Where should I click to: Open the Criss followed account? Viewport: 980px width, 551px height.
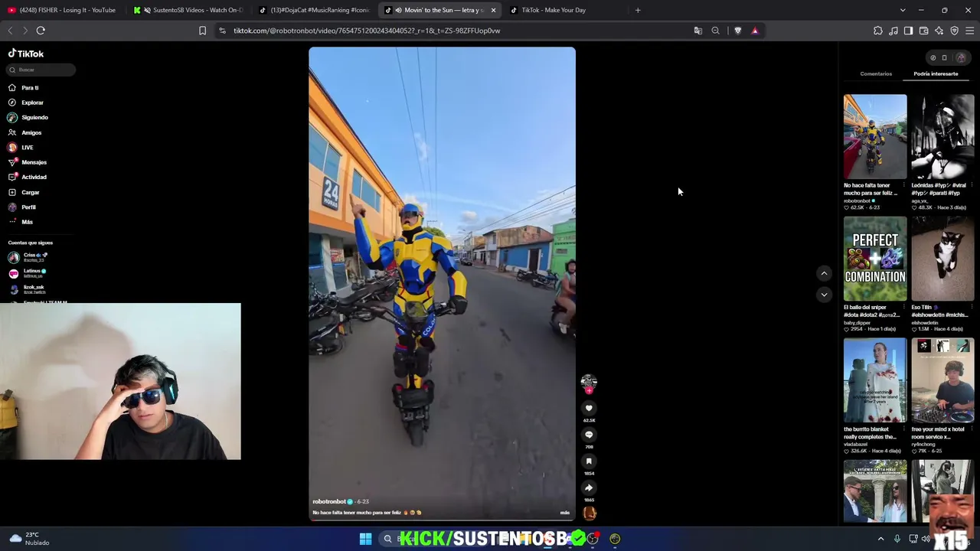point(28,257)
